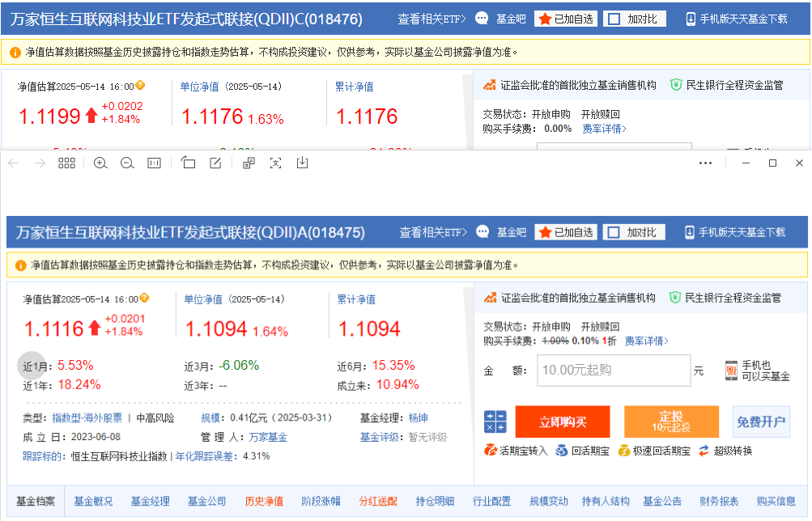Open the 持仓明细 tab
The width and height of the screenshot is (812, 521).
click(x=435, y=501)
